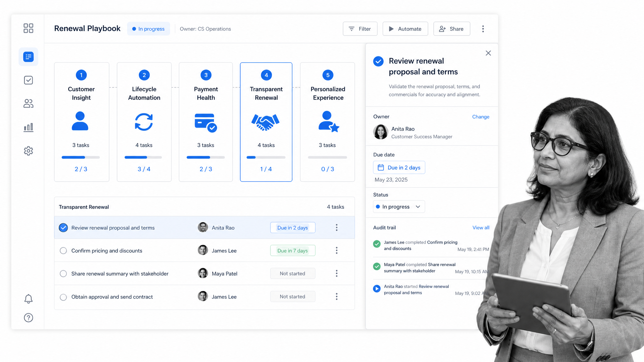Screen dimensions: 644x362
Task: Click the Transparent Renewal section header
Action: (84, 207)
